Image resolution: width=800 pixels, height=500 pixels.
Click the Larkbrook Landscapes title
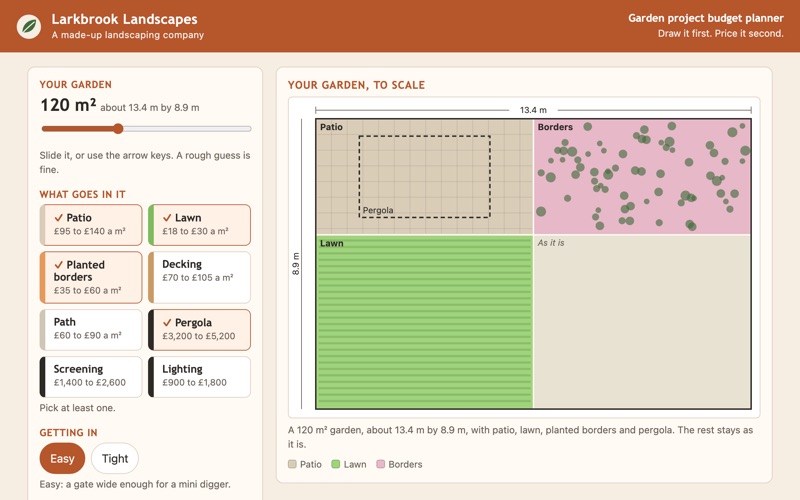pos(124,19)
